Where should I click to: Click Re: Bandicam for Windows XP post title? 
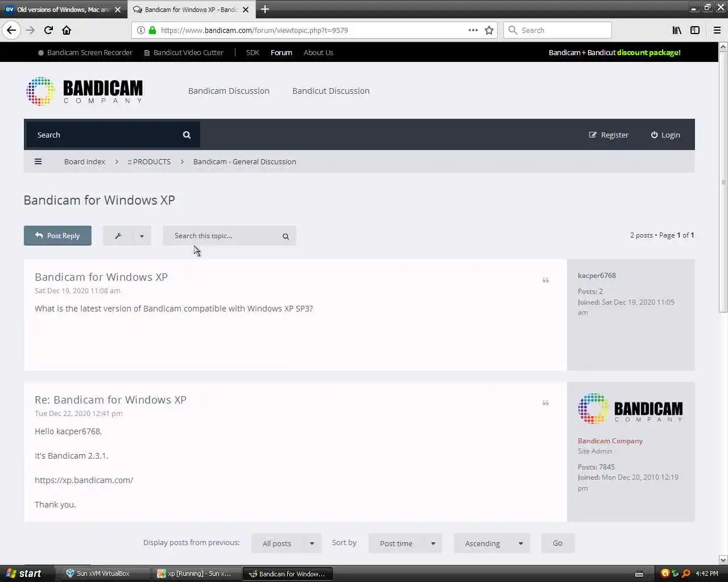[110, 400]
